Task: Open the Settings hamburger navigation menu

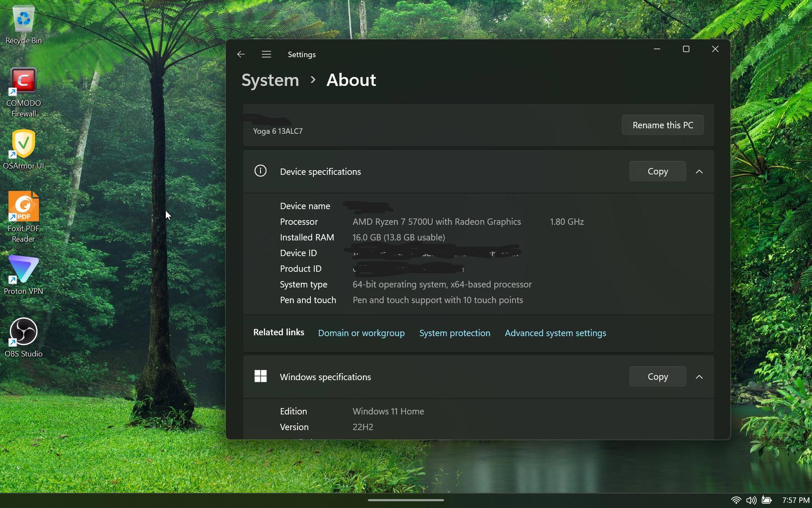Action: (266, 54)
